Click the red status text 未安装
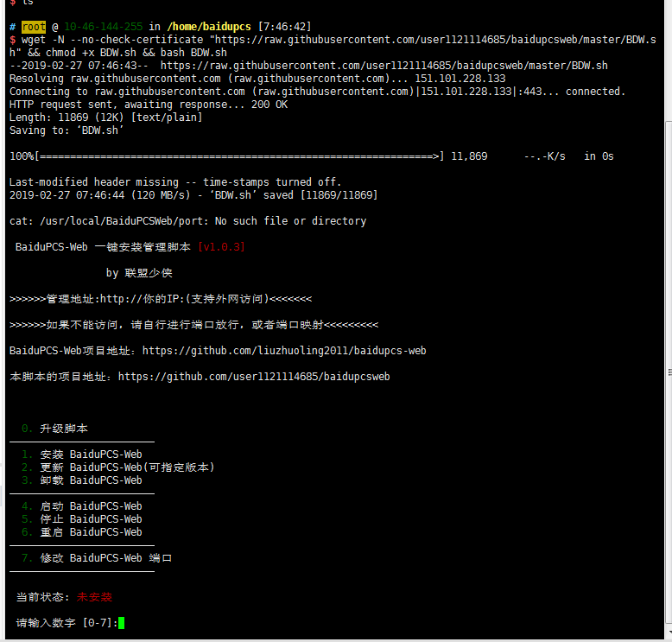The height and width of the screenshot is (642, 672). coord(94,597)
